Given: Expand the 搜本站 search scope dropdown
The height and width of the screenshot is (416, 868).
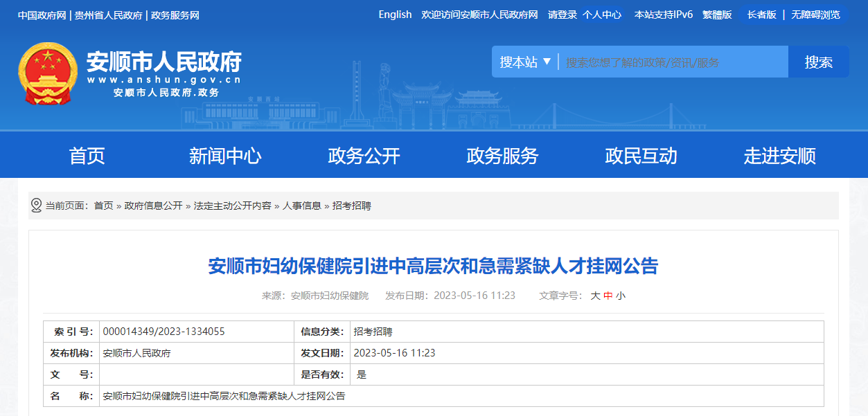Looking at the screenshot, I should pos(526,62).
